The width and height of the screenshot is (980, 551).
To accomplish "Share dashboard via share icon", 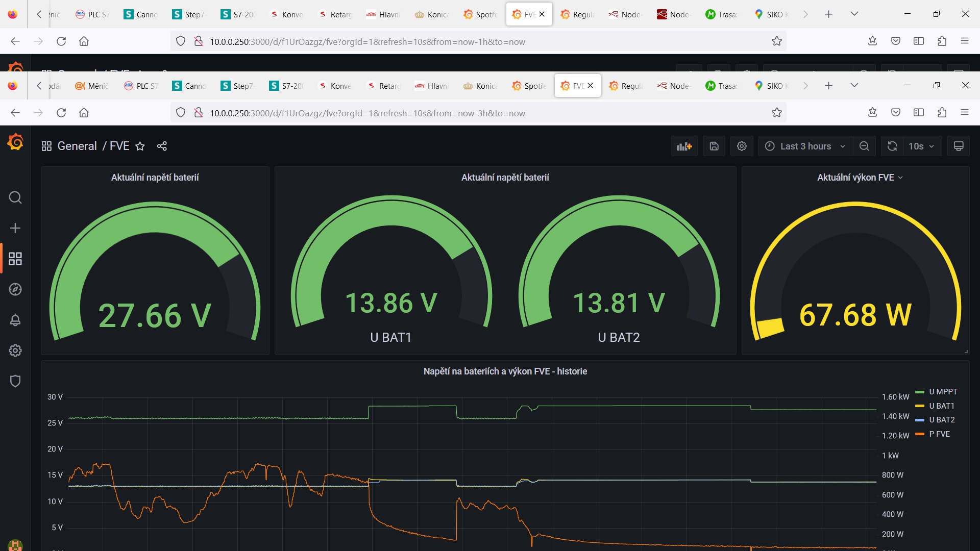I will click(x=162, y=146).
